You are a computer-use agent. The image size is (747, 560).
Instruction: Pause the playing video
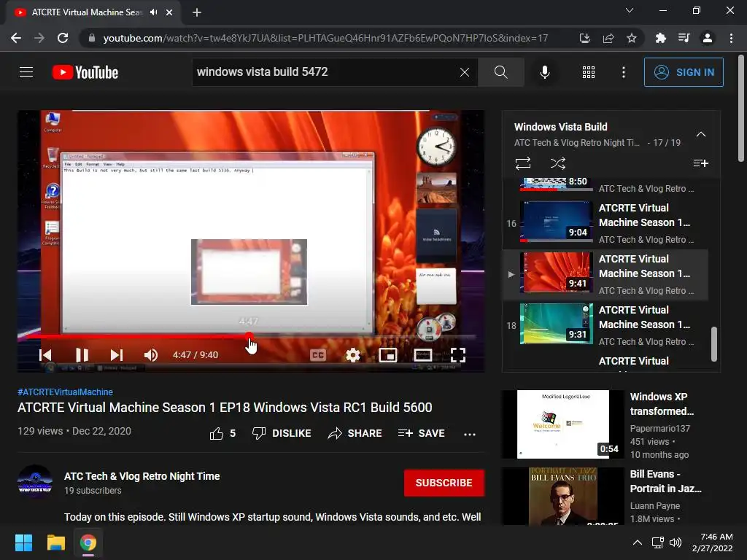pyautogui.click(x=82, y=355)
